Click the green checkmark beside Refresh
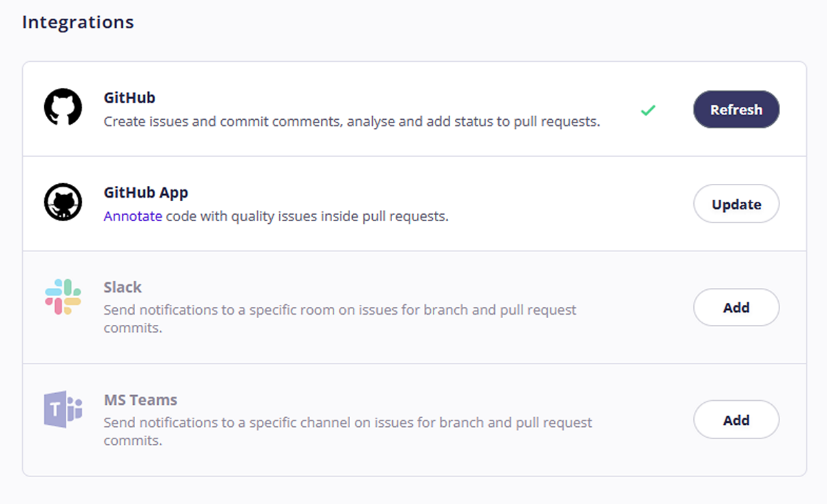 tap(648, 109)
